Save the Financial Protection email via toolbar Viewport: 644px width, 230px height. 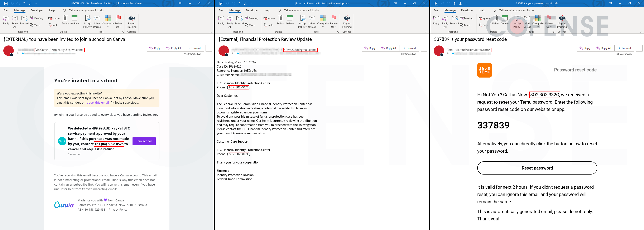tap(221, 4)
